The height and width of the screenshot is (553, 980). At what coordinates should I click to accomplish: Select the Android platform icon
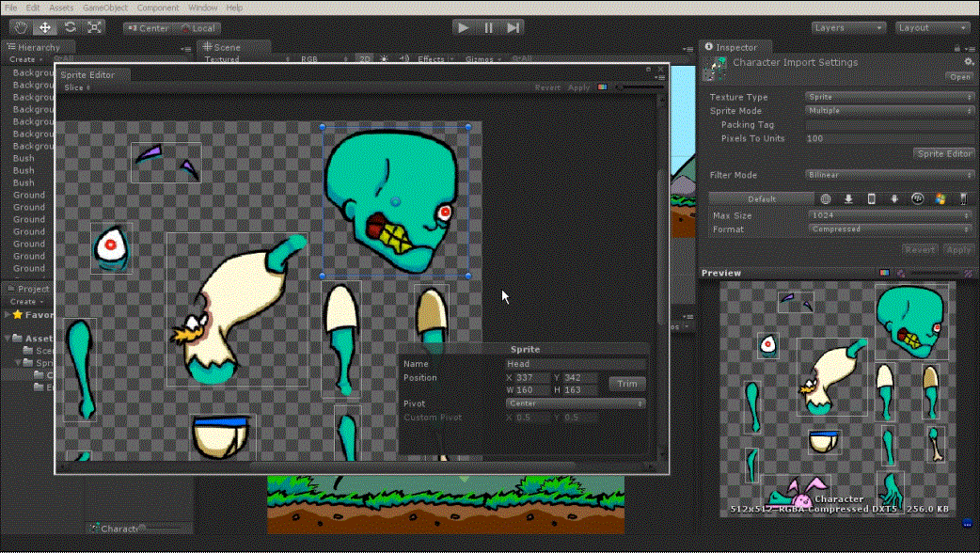(x=894, y=198)
